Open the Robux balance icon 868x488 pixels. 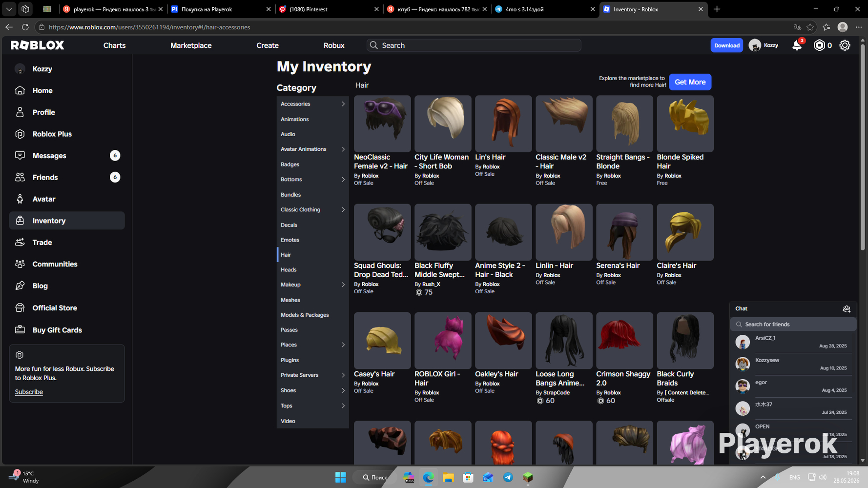click(x=819, y=45)
